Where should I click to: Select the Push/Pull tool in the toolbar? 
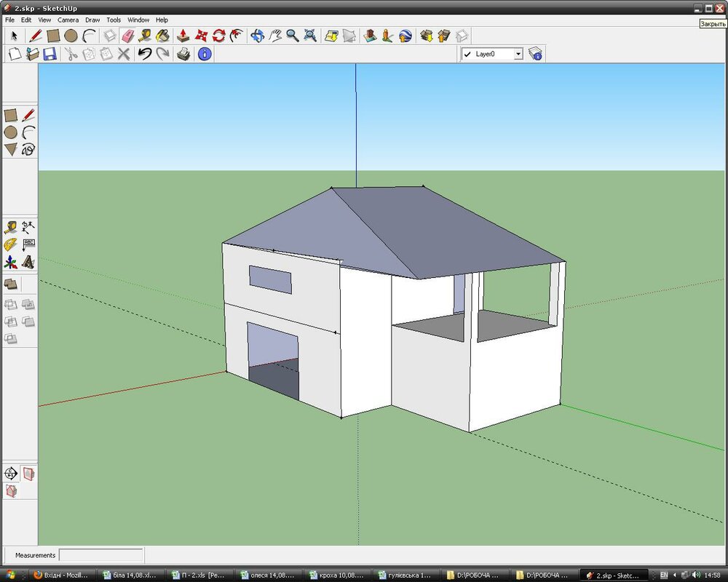(183, 36)
